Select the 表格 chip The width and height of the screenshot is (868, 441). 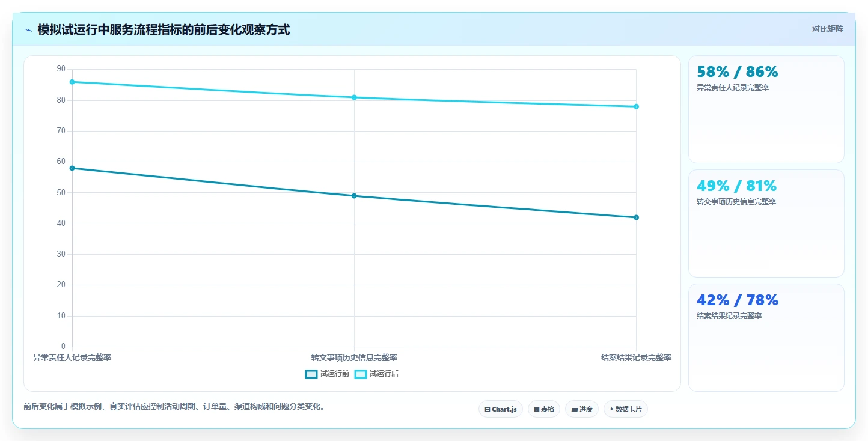tap(544, 409)
